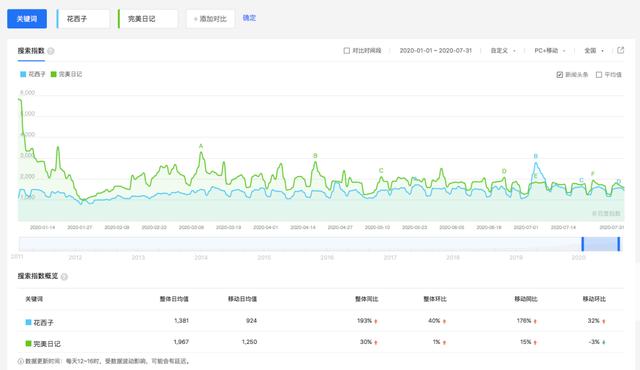Open green news marker B on chart
640x370 pixels.
[x=315, y=156]
